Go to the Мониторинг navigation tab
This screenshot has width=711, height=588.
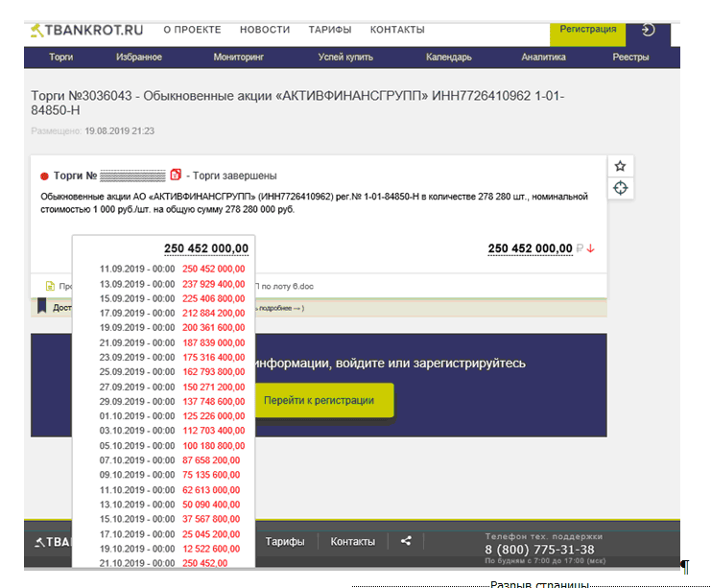[x=239, y=58]
